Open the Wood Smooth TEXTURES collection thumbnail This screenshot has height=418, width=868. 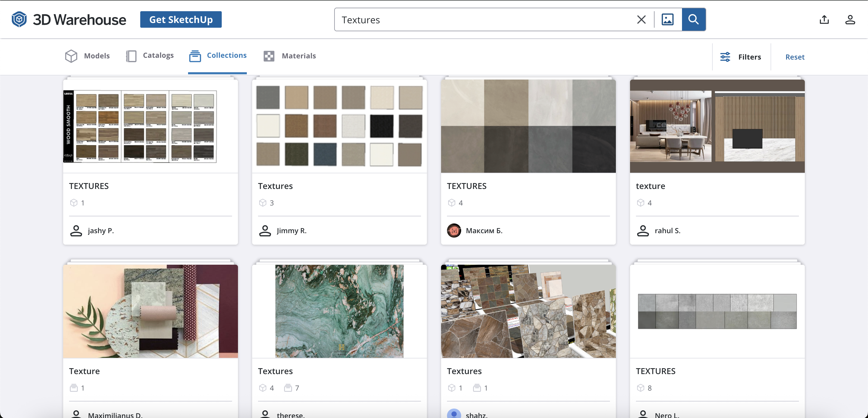coord(150,126)
